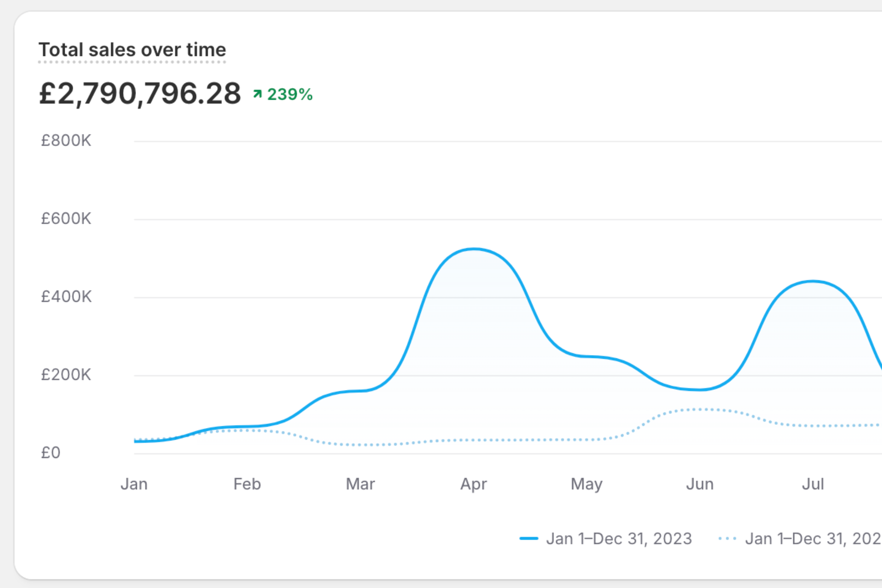Image resolution: width=882 pixels, height=588 pixels.
Task: Toggle the dotted comparison legend series label
Action: (x=812, y=538)
